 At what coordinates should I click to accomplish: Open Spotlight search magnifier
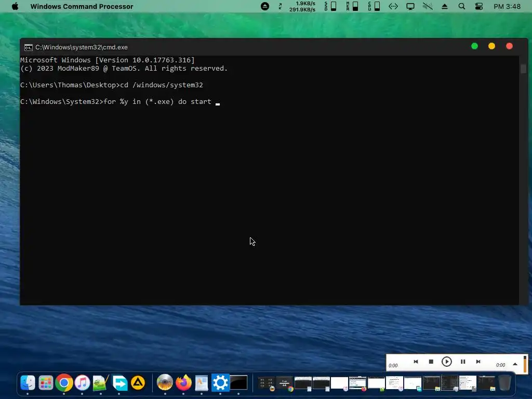(462, 6)
